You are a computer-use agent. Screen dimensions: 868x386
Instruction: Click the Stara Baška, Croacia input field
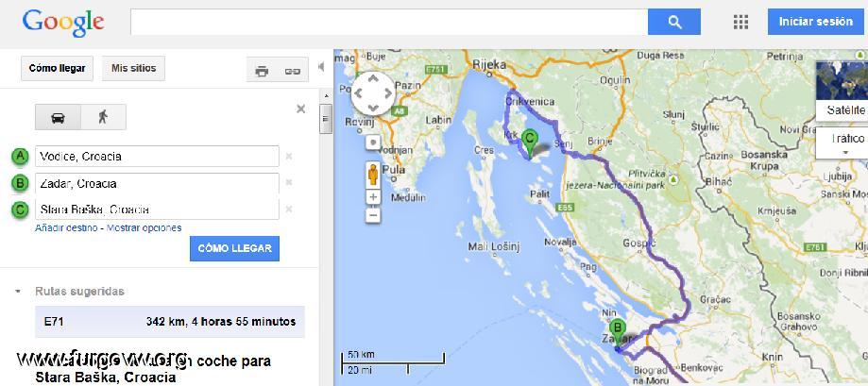[x=157, y=210]
